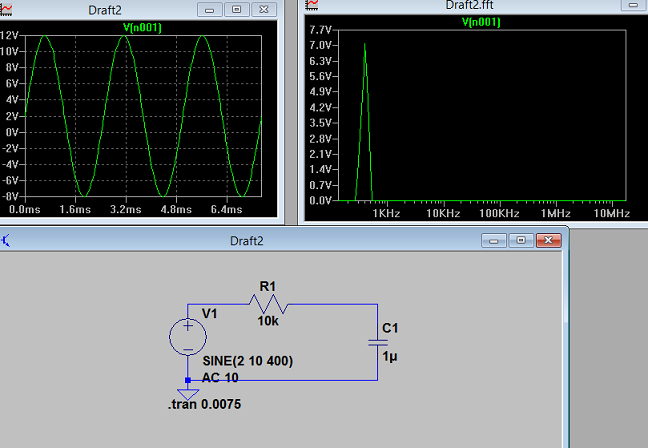Screen dimensions: 648x448
Task: Click the FFT spectrum peak near 400Hz
Action: [x=364, y=45]
